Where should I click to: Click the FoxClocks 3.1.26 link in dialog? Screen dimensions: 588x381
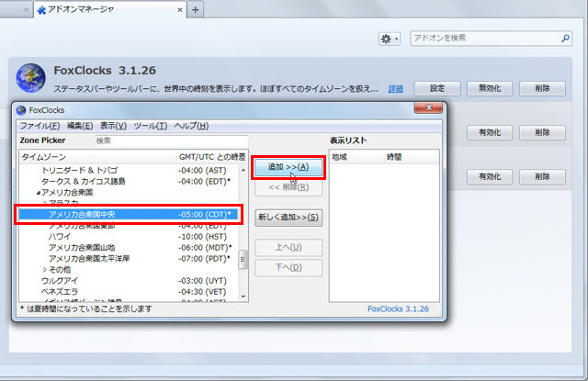coord(398,309)
